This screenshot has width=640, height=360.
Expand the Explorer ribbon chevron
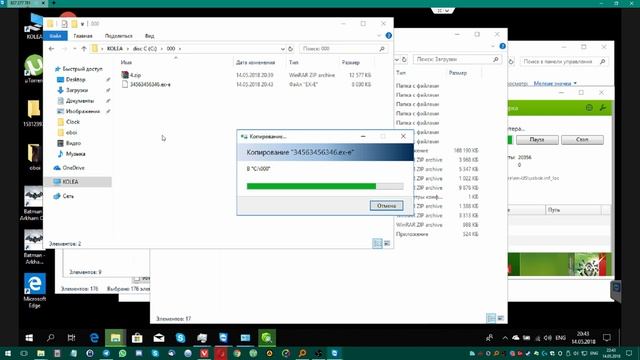point(379,36)
